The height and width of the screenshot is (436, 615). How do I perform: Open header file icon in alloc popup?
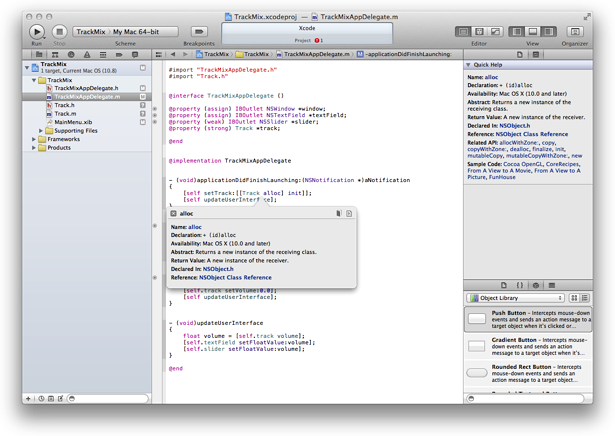click(x=339, y=213)
